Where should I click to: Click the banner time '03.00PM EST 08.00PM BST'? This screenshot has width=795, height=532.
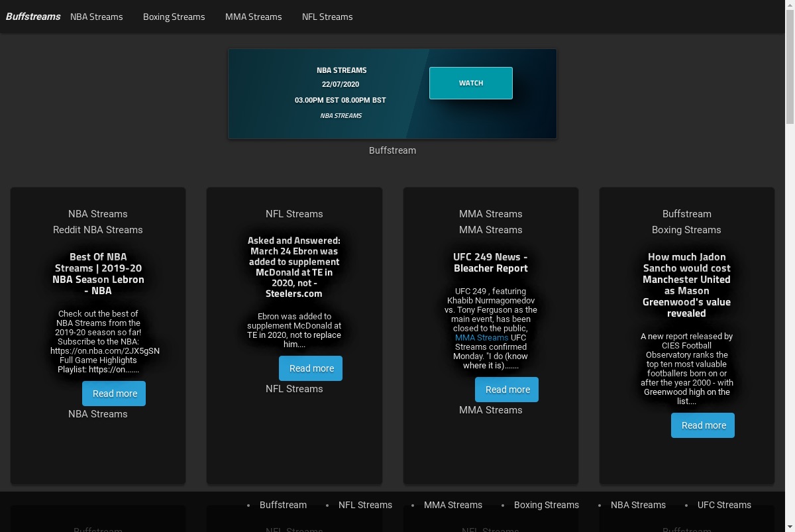(x=341, y=100)
